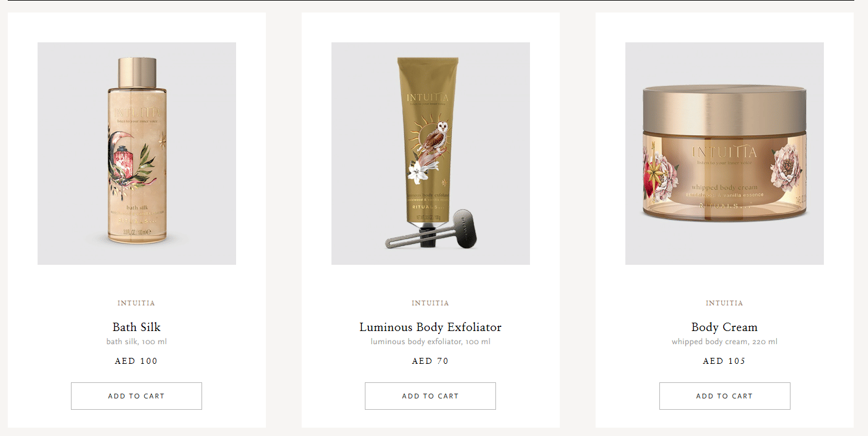This screenshot has height=436, width=868.
Task: Select the INTUITIA label above Luminous Body Exfoliator
Action: point(430,303)
